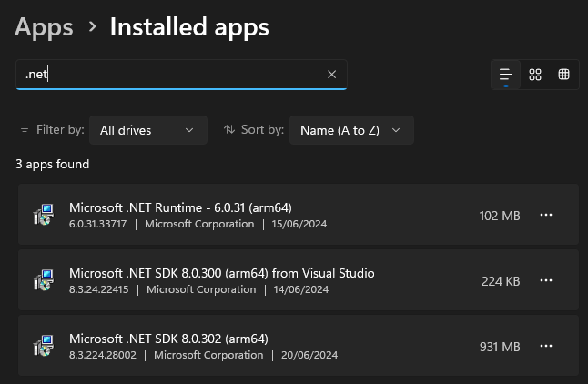Viewport: 588px width, 384px height.
Task: Click the filter icon beside Filter by
Action: [24, 130]
